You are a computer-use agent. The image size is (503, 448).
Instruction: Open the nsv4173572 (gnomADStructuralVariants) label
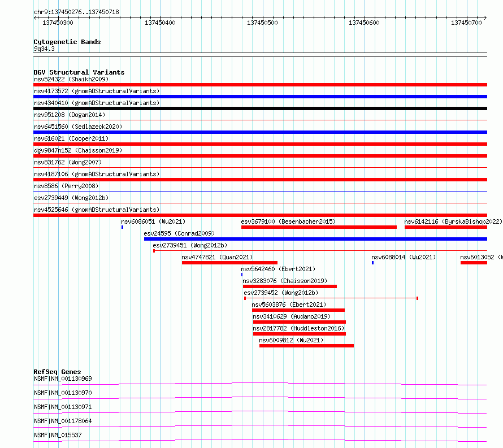coord(97,91)
